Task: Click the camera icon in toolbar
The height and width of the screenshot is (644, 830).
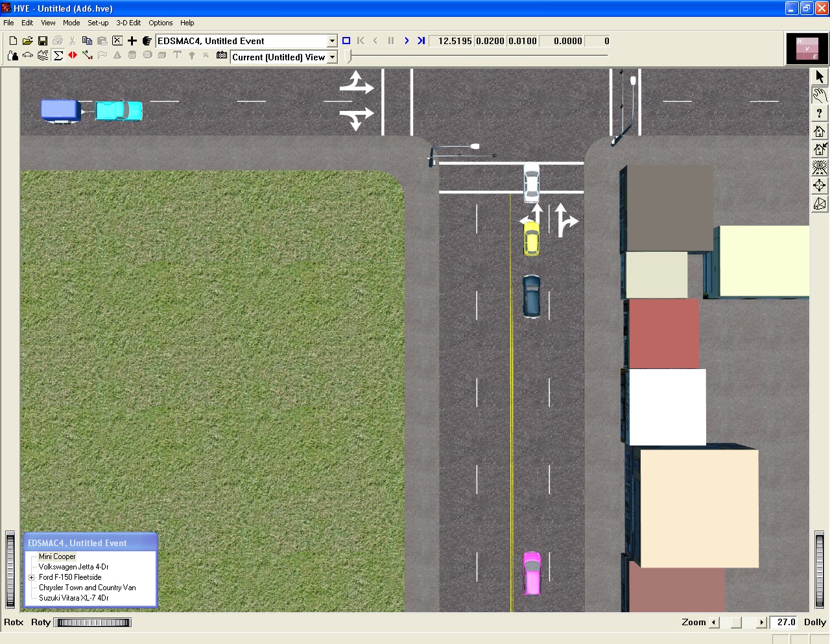Action: (222, 56)
